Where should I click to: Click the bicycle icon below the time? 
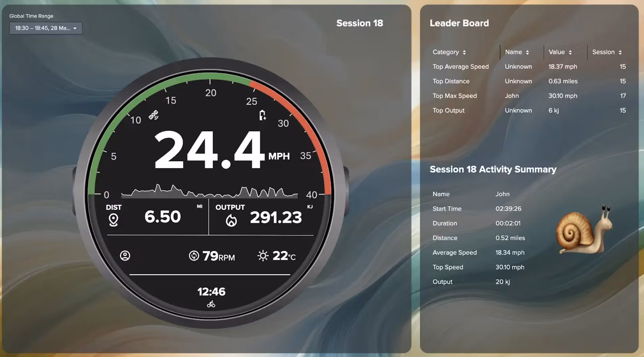tap(211, 304)
